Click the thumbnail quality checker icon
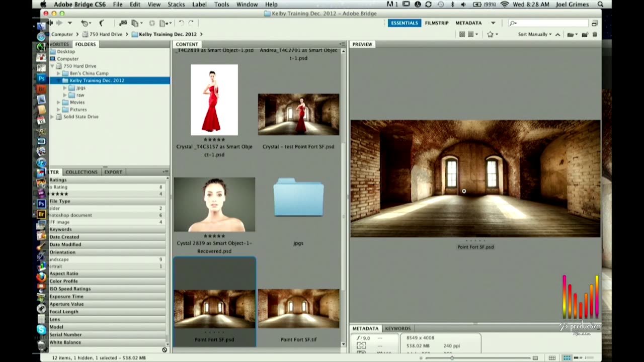Viewport: 644px width, 362px height. 462,34
